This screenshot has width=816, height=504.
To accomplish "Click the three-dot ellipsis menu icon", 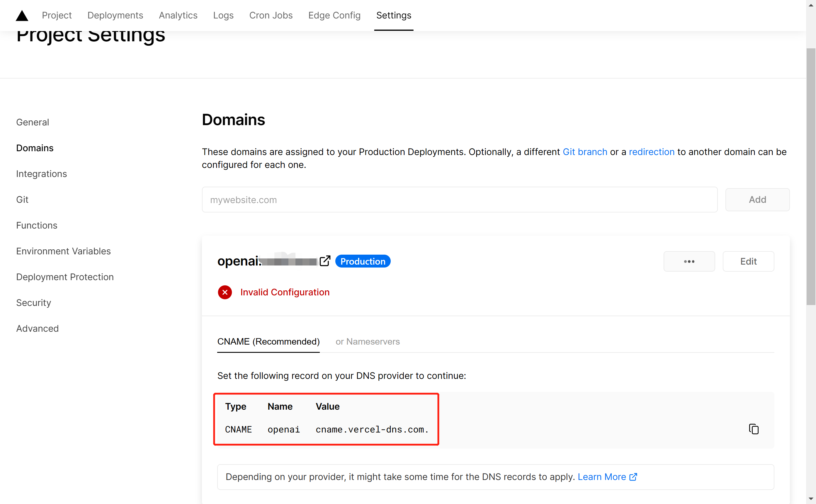I will click(689, 261).
